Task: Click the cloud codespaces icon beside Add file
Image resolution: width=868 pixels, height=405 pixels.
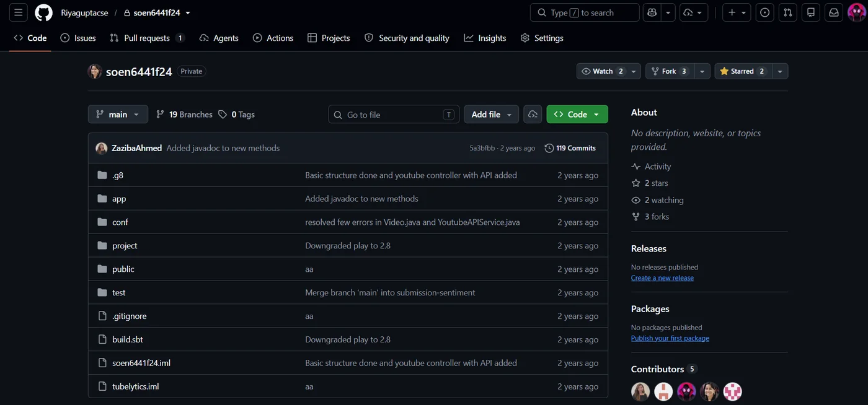Action: coord(533,115)
